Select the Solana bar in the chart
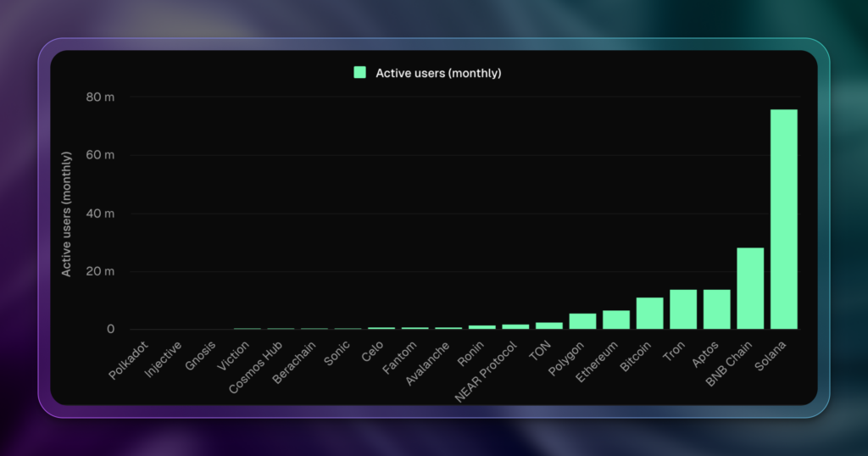This screenshot has height=456, width=868. (x=784, y=220)
